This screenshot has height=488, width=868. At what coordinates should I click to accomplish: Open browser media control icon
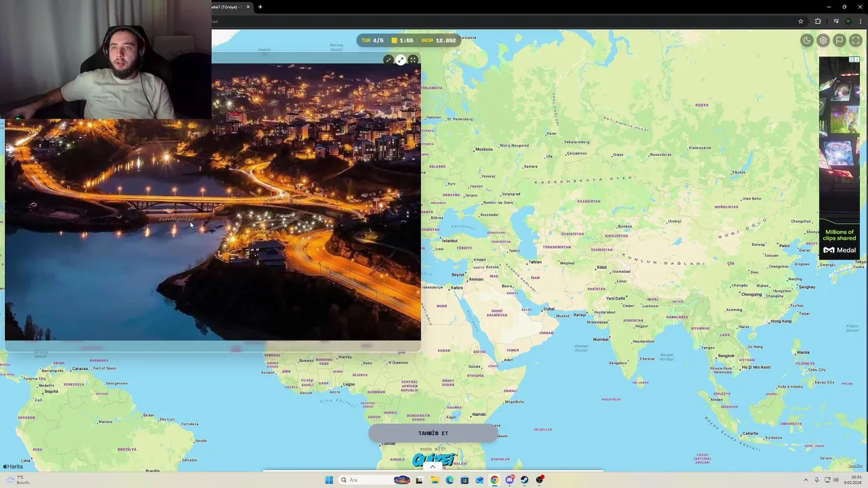(x=835, y=21)
